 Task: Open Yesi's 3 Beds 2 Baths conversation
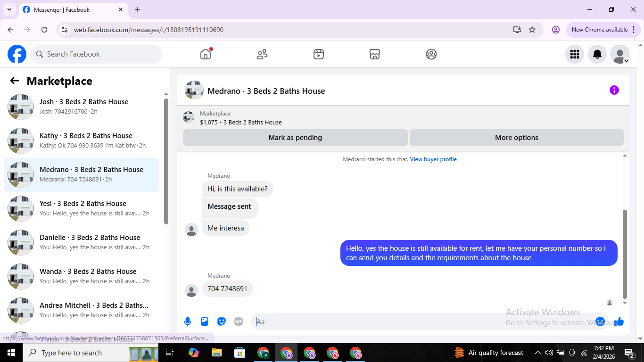tap(81, 209)
